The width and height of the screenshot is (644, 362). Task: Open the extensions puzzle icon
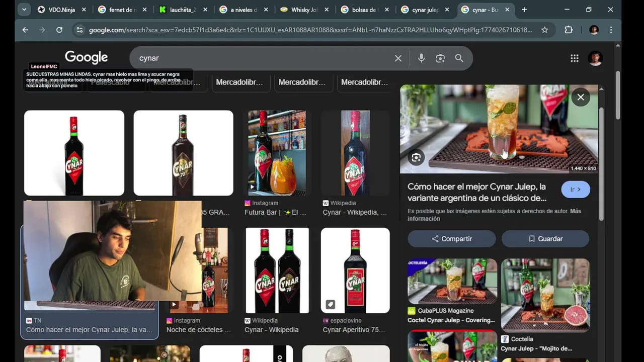(569, 30)
